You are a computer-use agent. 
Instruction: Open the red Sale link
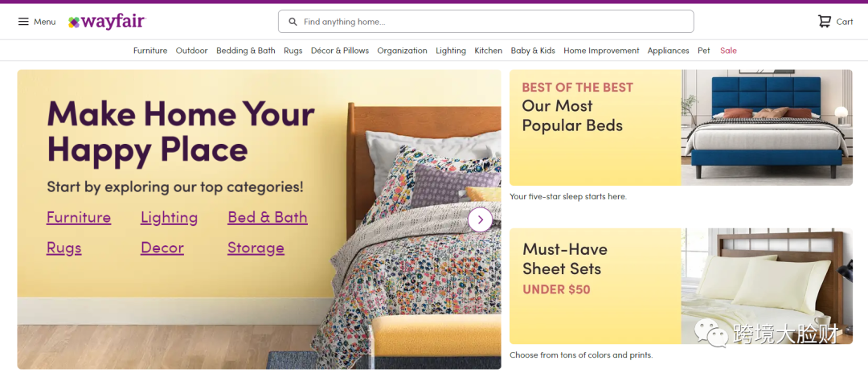point(728,51)
